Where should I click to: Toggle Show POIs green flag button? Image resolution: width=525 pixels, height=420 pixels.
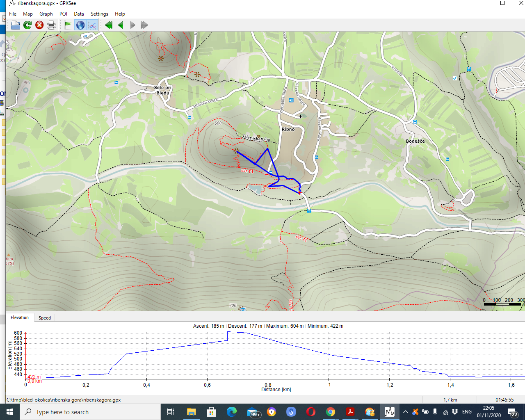pos(68,25)
